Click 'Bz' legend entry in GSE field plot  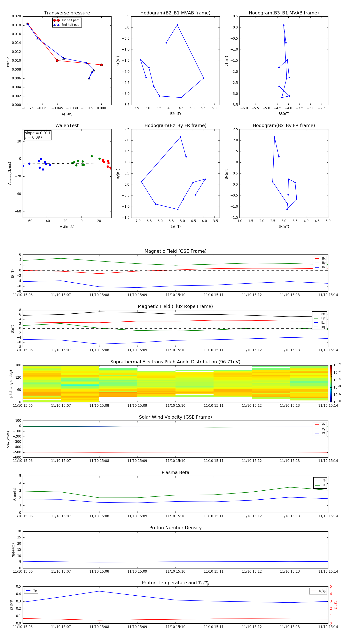click(320, 268)
